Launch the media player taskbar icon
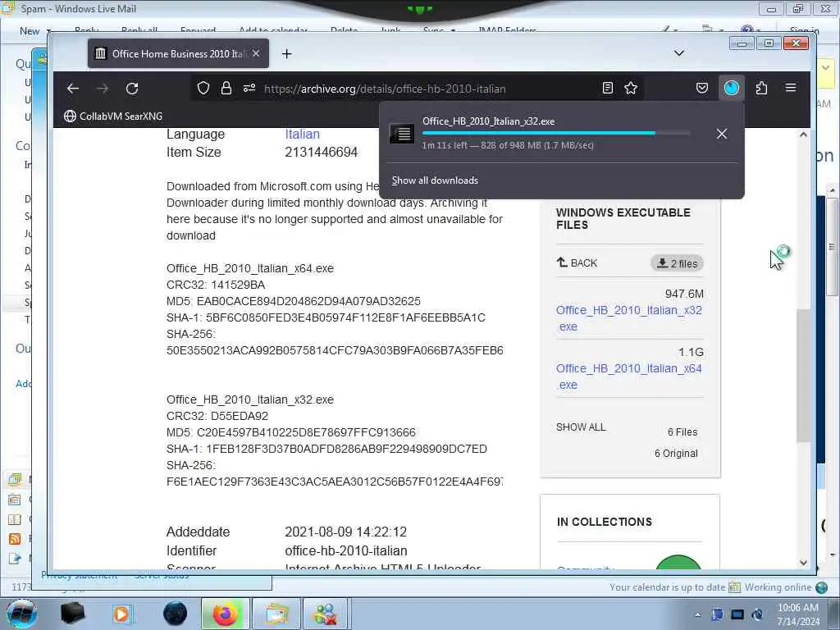 (121, 614)
